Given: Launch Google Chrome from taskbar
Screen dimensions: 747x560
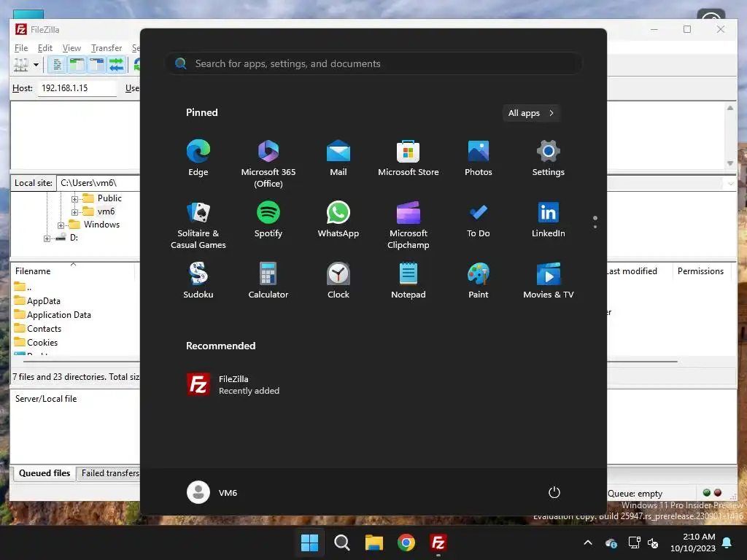Looking at the screenshot, I should tap(406, 542).
